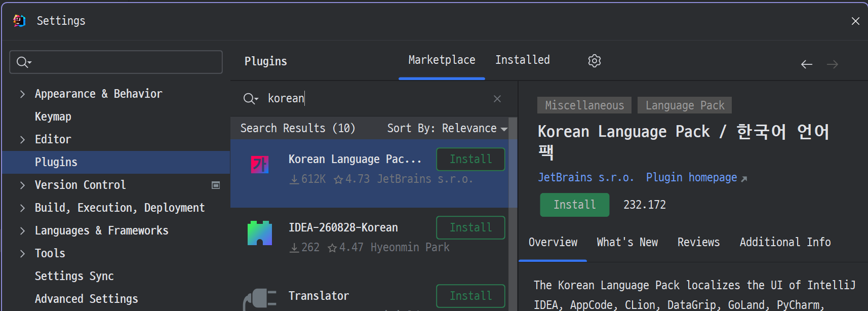Close the Settings dialog
This screenshot has width=868, height=311.
pos(855,21)
